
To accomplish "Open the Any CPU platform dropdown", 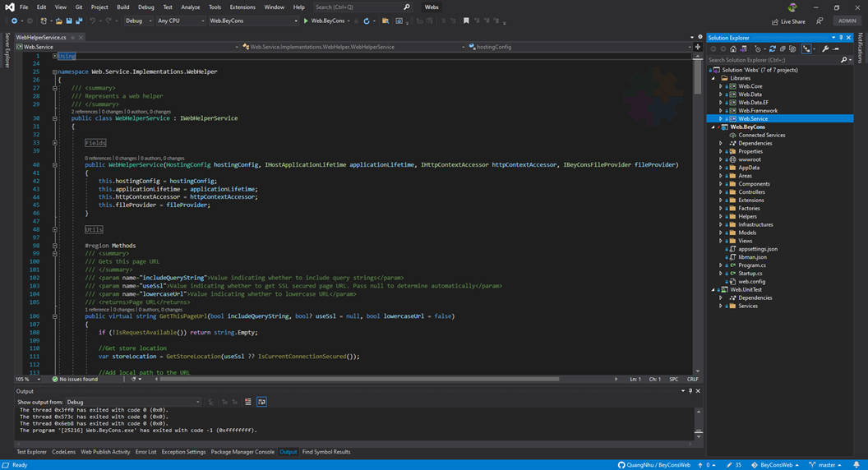I will click(181, 21).
